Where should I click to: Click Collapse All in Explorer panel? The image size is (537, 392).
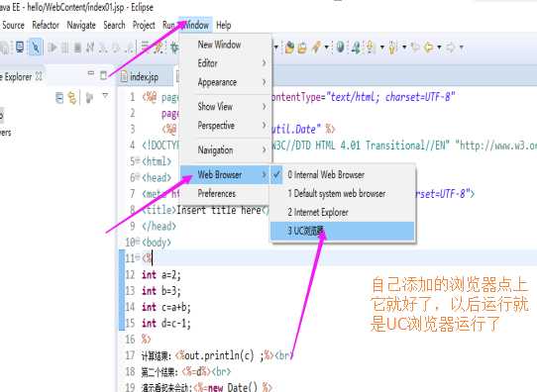click(x=59, y=98)
